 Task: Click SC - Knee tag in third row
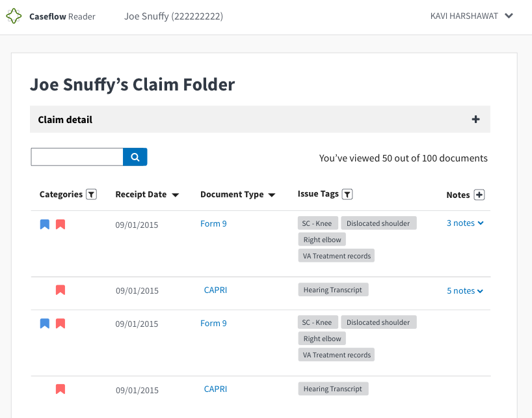[318, 322]
